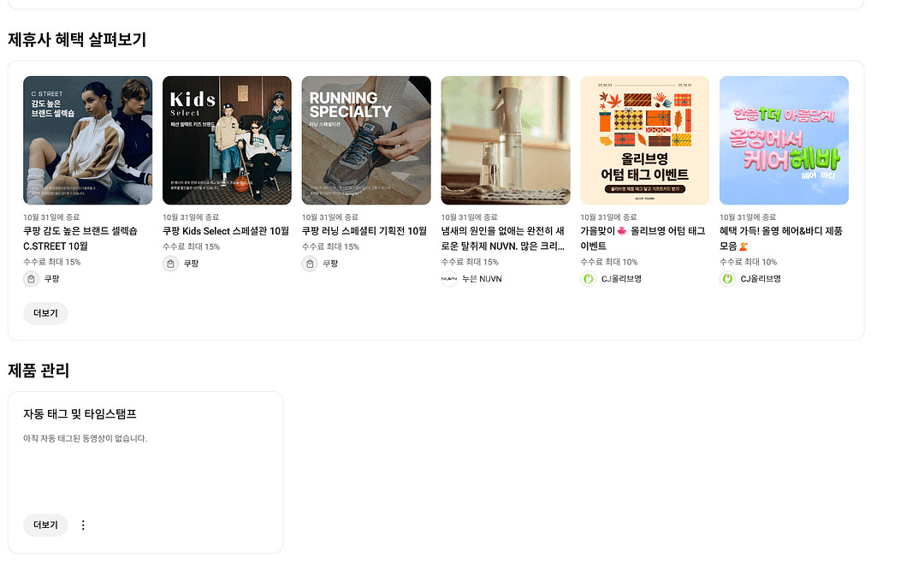
Task: Click 더보기 button in 자동 태그 card
Action: click(x=45, y=525)
